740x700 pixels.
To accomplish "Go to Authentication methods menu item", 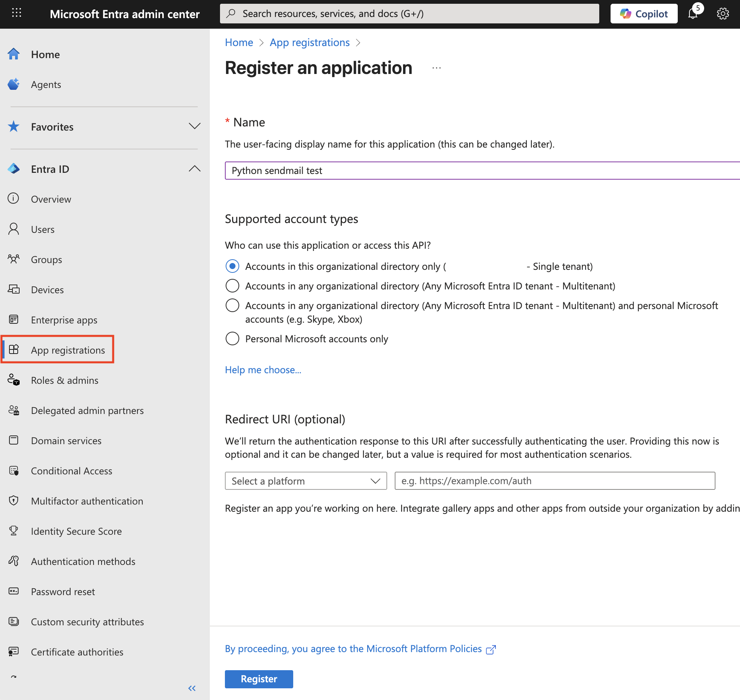I will [x=83, y=562].
